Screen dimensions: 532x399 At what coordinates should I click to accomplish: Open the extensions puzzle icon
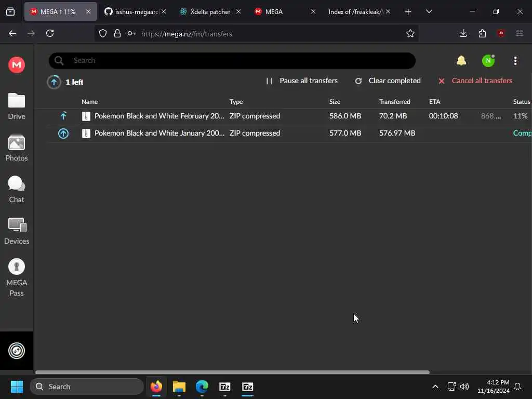pyautogui.click(x=482, y=33)
